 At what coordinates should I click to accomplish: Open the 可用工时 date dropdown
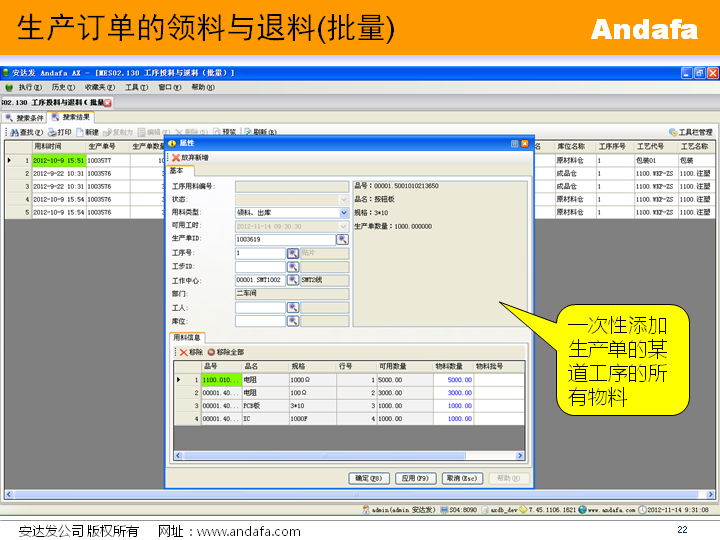point(343,226)
